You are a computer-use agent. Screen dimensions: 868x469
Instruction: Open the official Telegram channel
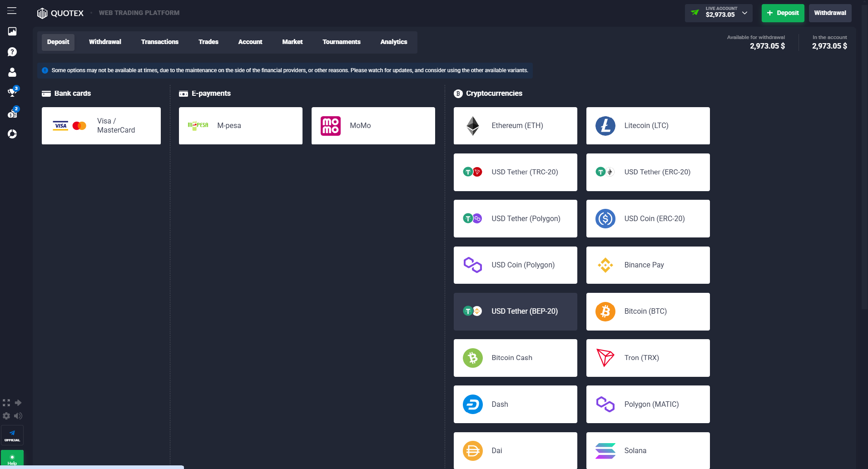12,435
